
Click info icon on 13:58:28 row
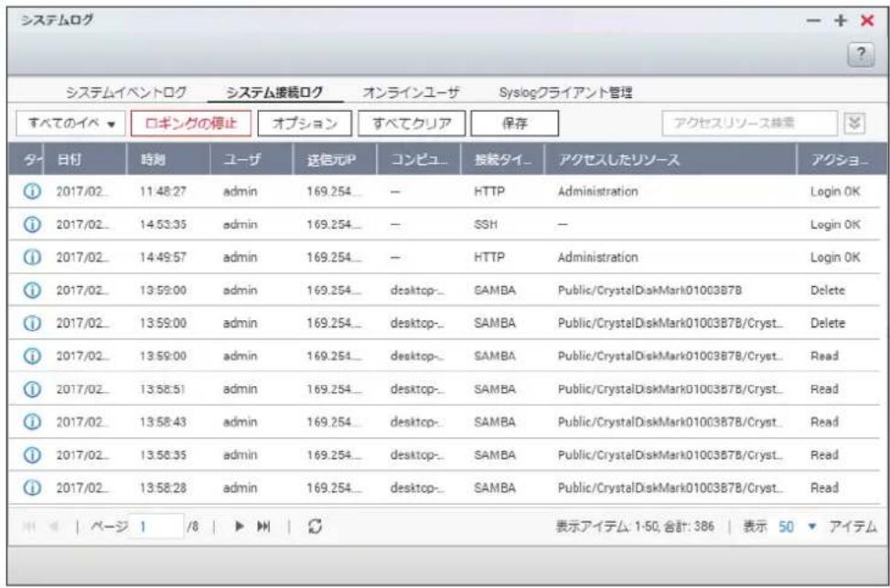click(32, 488)
